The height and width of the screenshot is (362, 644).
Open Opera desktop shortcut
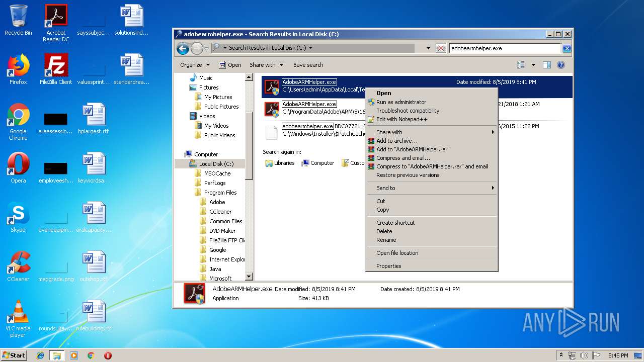18,168
